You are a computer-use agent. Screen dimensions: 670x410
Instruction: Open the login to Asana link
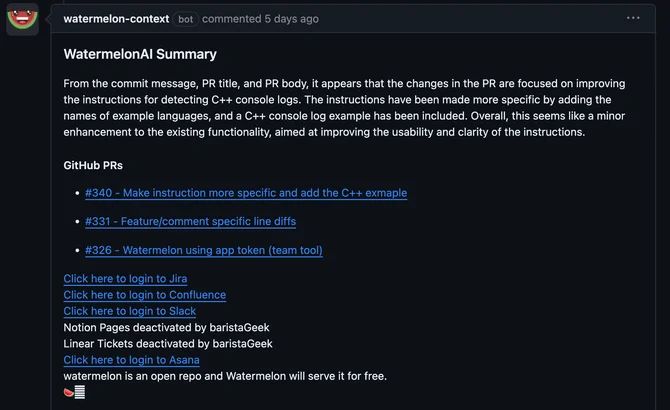131,360
